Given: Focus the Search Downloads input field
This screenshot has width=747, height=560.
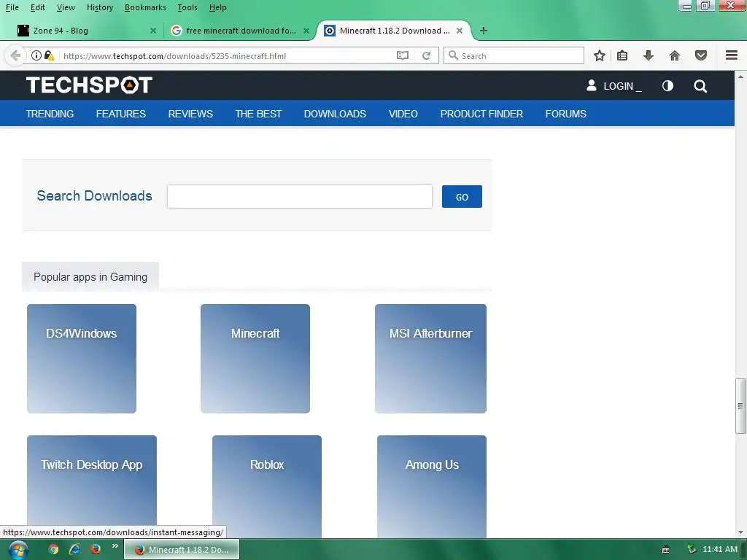Looking at the screenshot, I should tap(300, 197).
